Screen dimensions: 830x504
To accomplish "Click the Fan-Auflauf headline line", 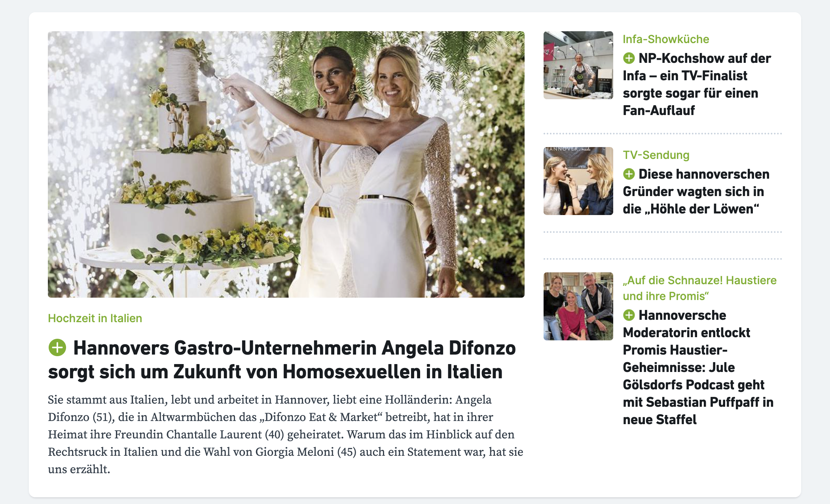I will point(659,110).
